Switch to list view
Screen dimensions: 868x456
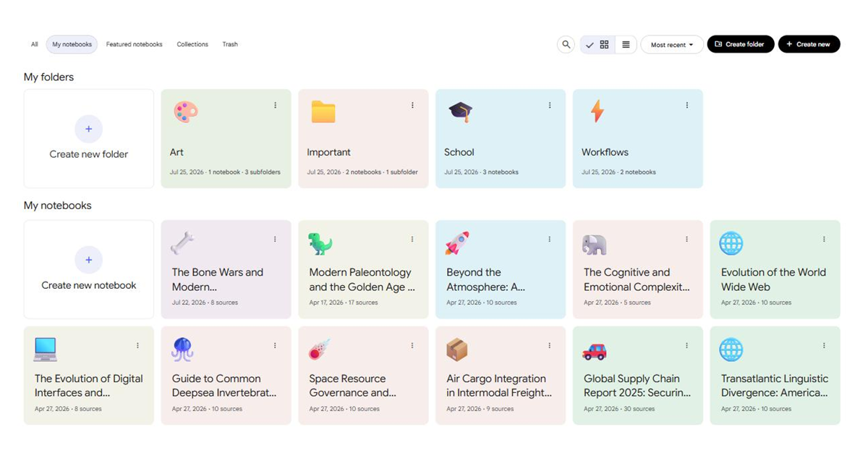coord(626,45)
